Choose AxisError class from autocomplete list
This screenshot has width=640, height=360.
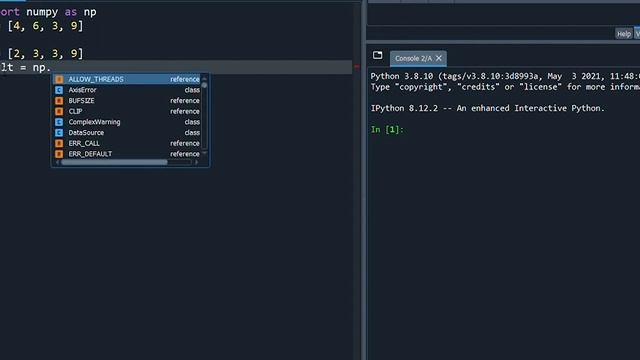(127, 90)
